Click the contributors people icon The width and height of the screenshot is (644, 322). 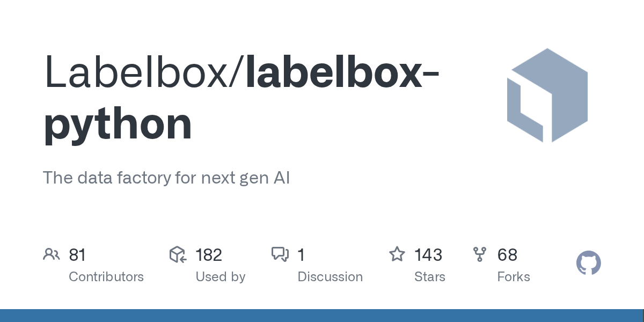pyautogui.click(x=52, y=254)
